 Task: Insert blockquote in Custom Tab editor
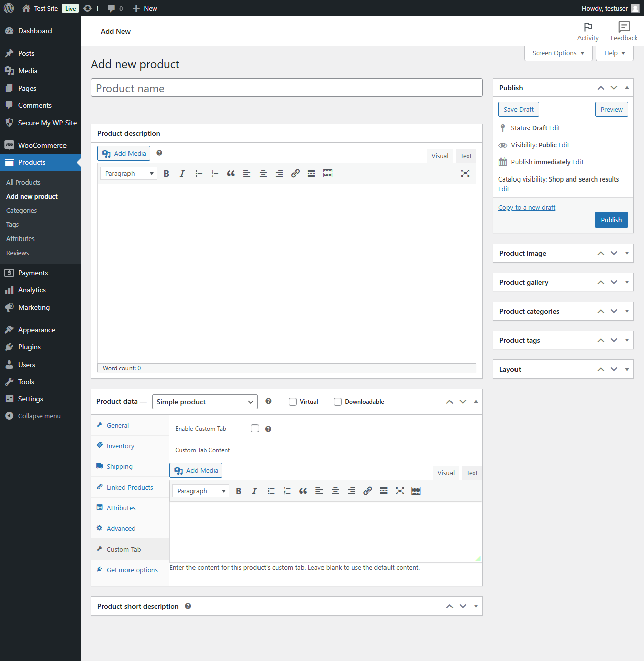303,491
